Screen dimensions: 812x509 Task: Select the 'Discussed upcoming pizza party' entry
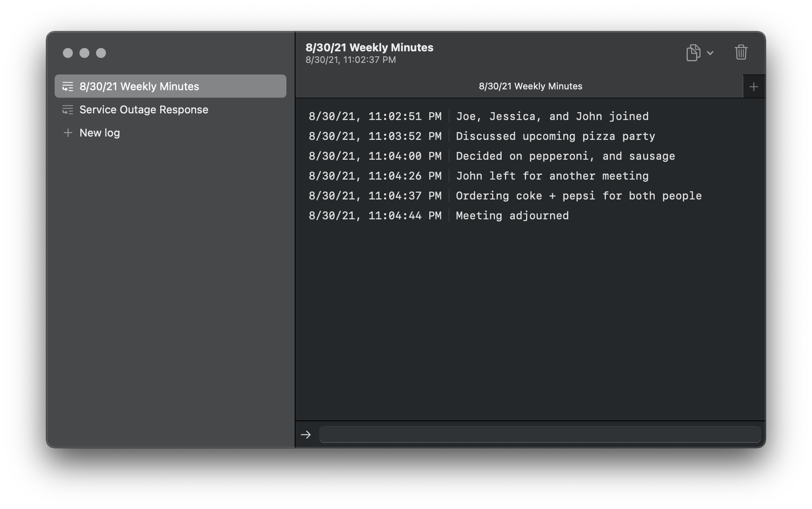coord(555,136)
